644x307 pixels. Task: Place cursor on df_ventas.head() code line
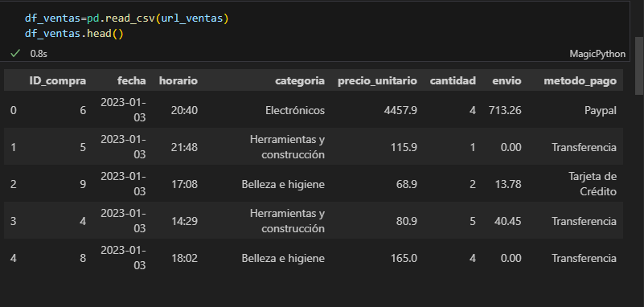pos(74,34)
